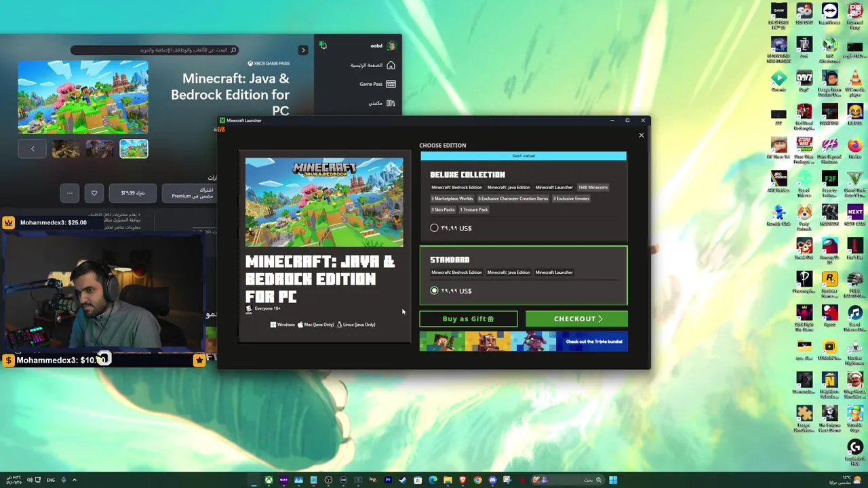Open My Library in Xbox sidebar
Screen dimensions: 868x488
pyautogui.click(x=380, y=103)
